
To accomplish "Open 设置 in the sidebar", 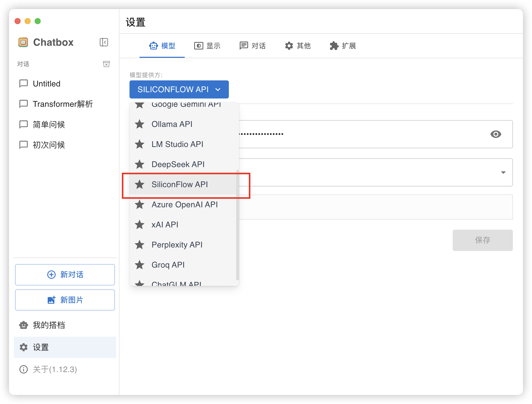I will (x=65, y=347).
